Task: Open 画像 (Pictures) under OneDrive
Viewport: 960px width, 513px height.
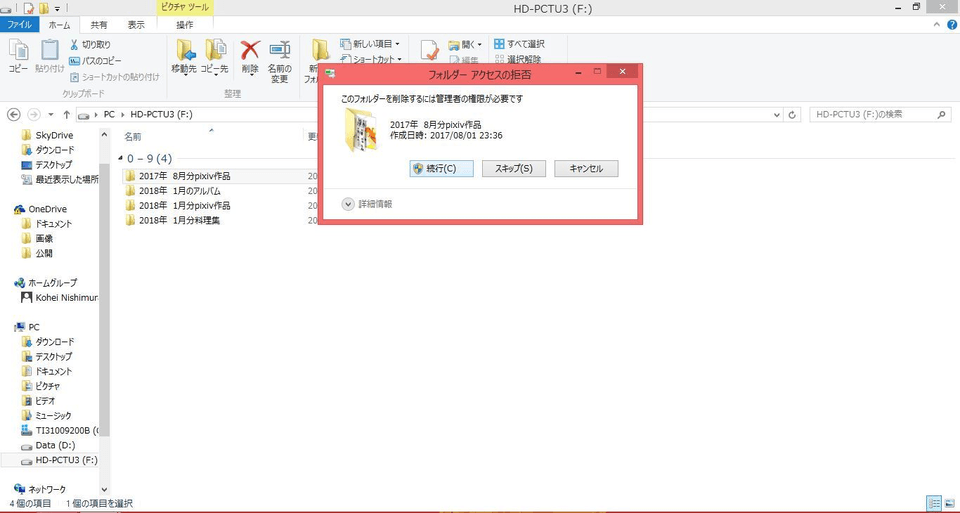Action: click(43, 238)
